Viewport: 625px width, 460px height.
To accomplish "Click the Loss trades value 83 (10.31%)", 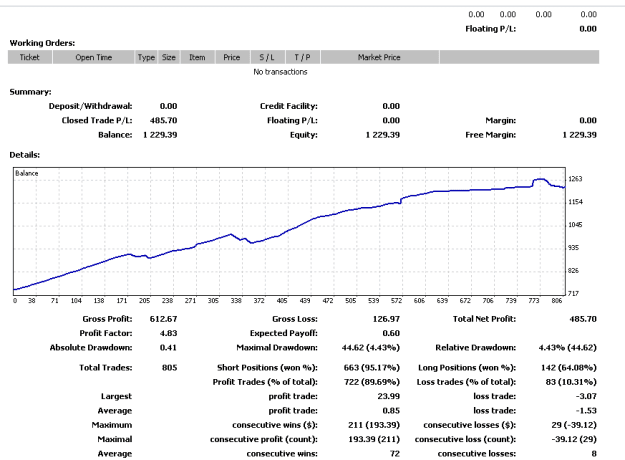I will [x=571, y=382].
